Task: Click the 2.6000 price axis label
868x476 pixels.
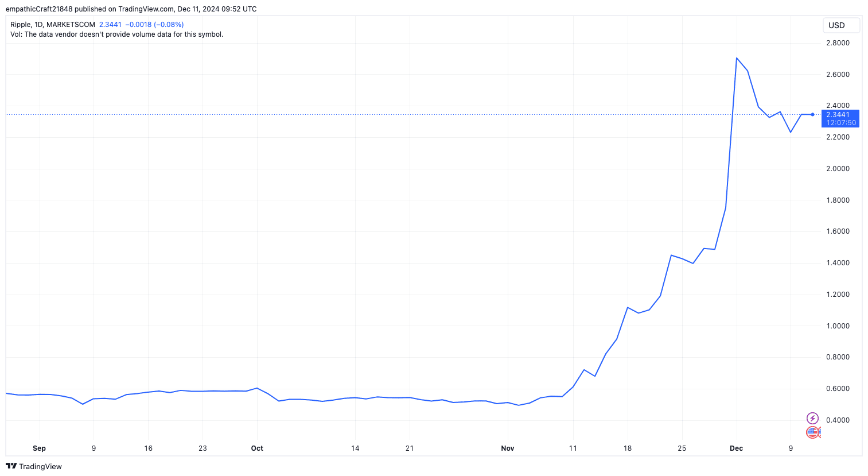Action: [838, 75]
